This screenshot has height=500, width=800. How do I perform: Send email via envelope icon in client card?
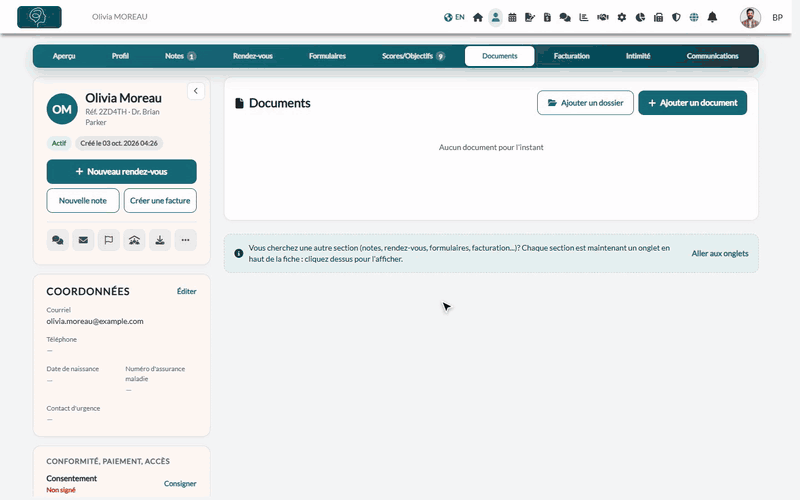(83, 240)
